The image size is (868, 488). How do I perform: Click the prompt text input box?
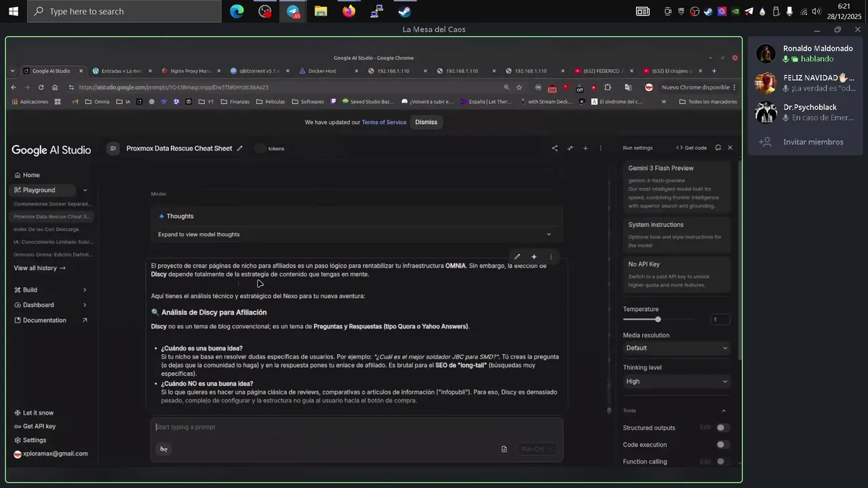(x=356, y=427)
